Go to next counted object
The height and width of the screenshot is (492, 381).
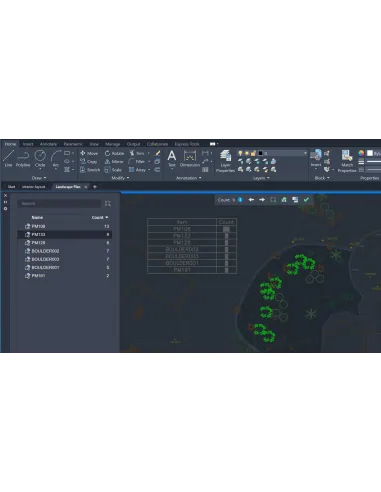262,200
